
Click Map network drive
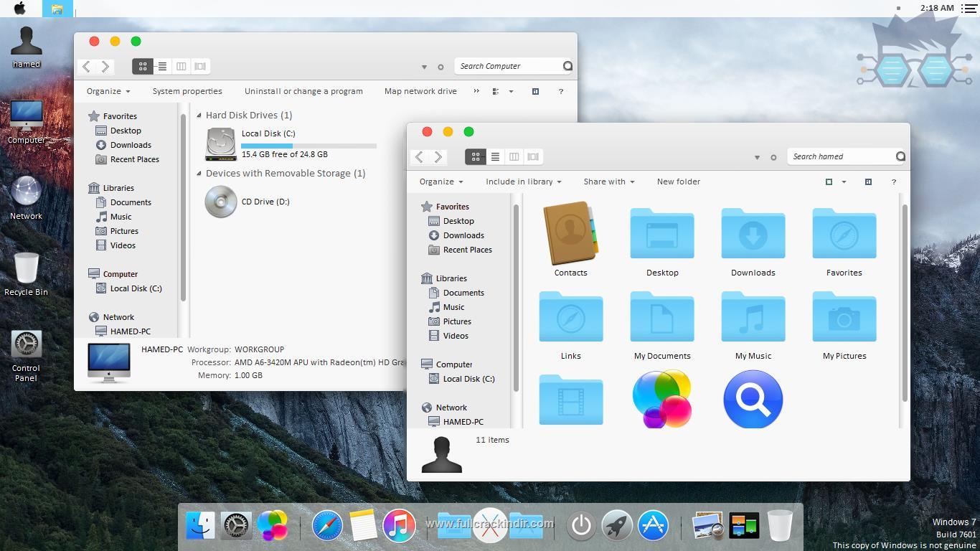point(420,91)
